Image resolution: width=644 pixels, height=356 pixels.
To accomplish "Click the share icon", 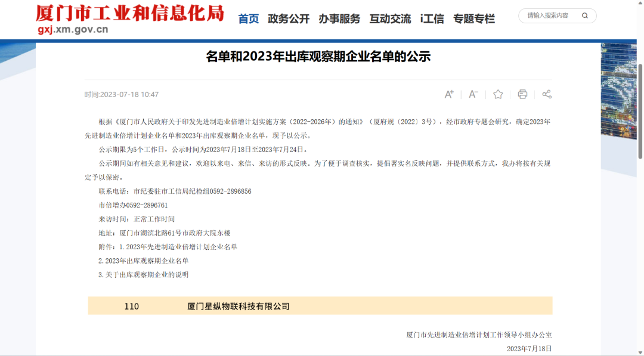I will pyautogui.click(x=547, y=94).
